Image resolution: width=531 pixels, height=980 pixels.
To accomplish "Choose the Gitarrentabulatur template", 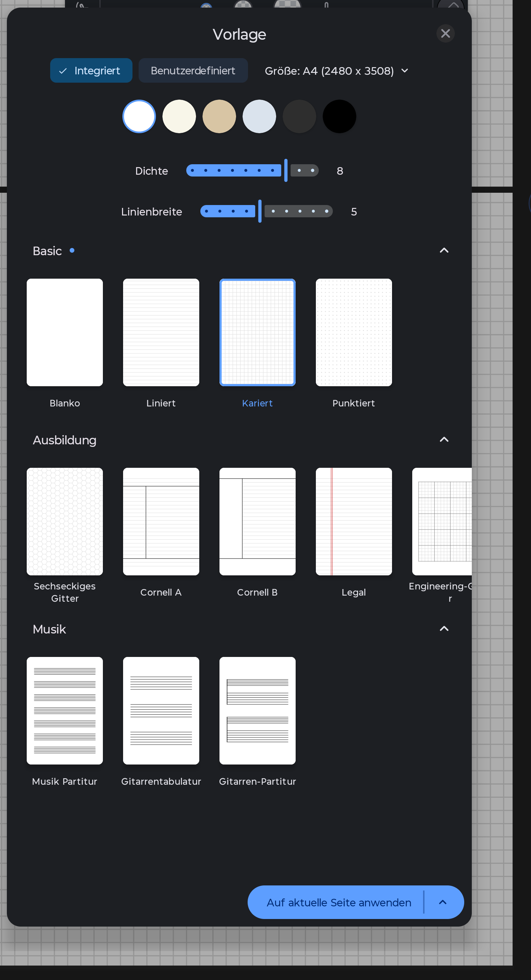I will (x=161, y=711).
